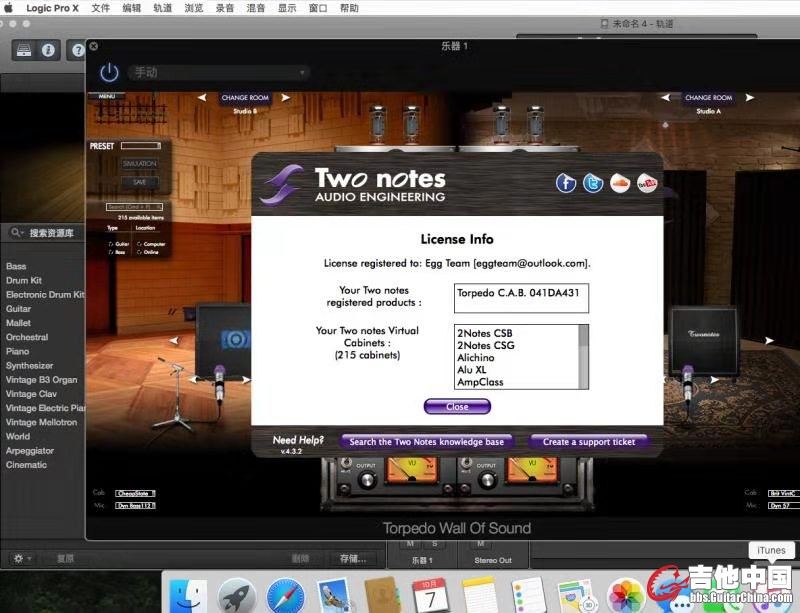Open the 轨道 menu in menu bar

tap(162, 8)
